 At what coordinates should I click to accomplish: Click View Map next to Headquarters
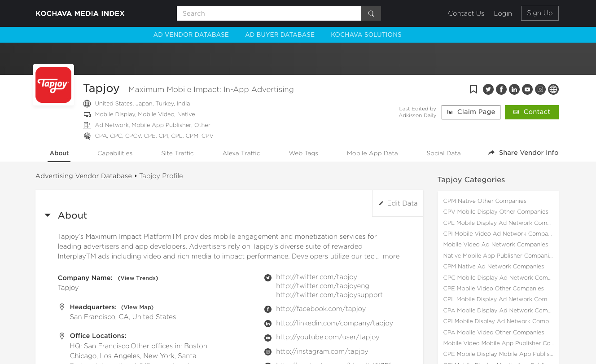(x=137, y=307)
